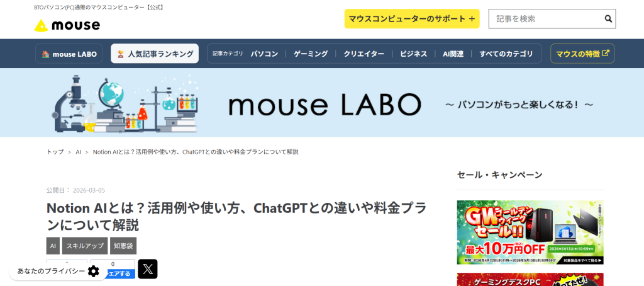
Task: Select the スキルアップ tag
Action: pos(85,246)
